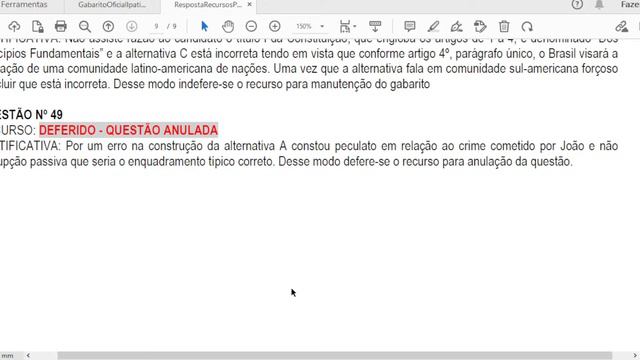This screenshot has width=640, height=360.
Task: Click the highlighted DEFERIDO - QUESTÃO ANULADA text
Action: point(129,130)
